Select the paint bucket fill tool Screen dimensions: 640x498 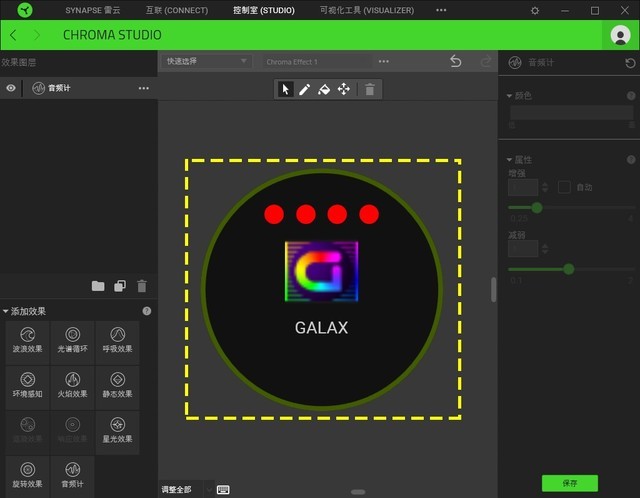click(324, 89)
